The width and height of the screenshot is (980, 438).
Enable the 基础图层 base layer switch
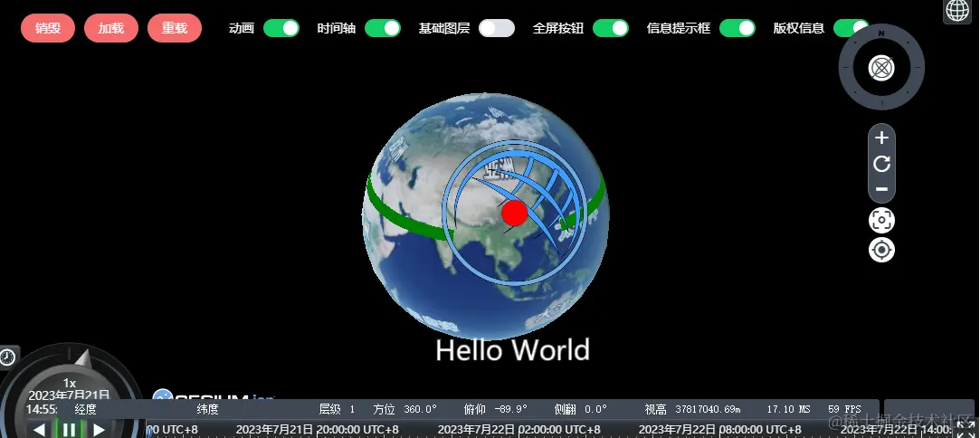[x=497, y=28]
